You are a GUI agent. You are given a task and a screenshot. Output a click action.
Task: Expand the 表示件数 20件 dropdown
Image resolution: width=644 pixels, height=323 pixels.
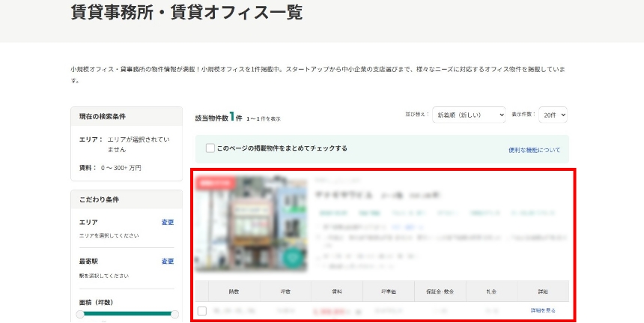tap(553, 115)
